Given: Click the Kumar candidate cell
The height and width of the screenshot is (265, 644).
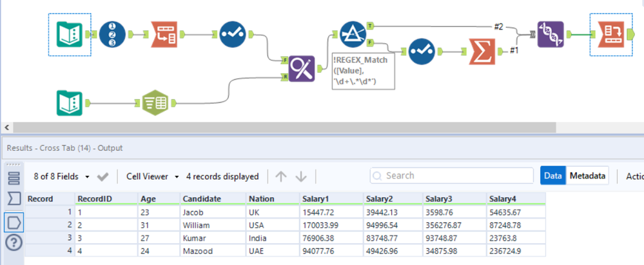Looking at the screenshot, I should click(213, 238).
